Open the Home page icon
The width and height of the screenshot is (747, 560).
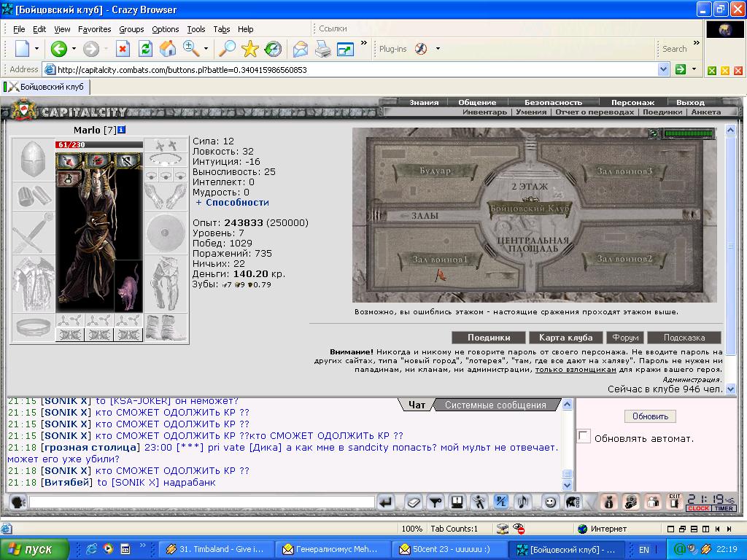click(167, 49)
